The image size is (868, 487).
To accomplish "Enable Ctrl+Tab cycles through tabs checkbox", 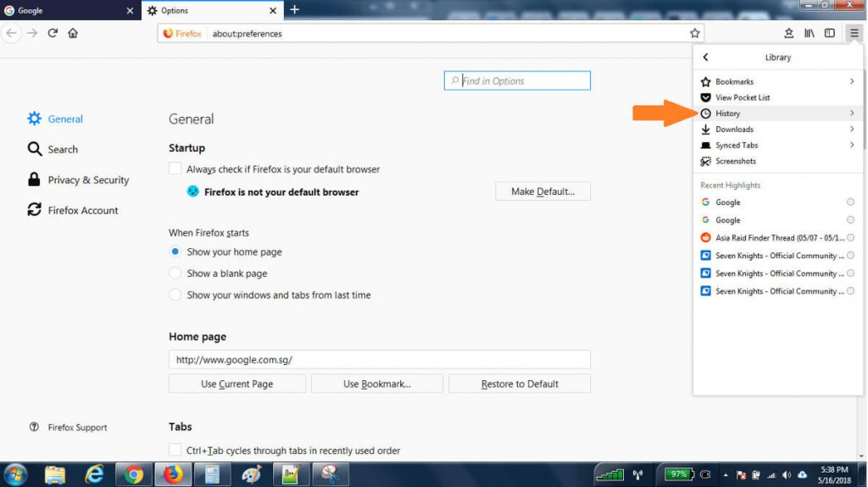I will pos(175,450).
